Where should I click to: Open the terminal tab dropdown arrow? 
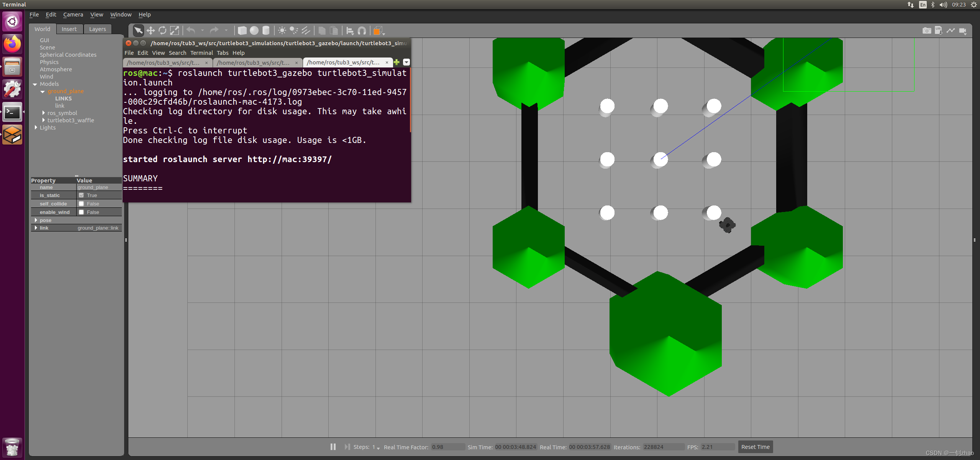coord(406,62)
